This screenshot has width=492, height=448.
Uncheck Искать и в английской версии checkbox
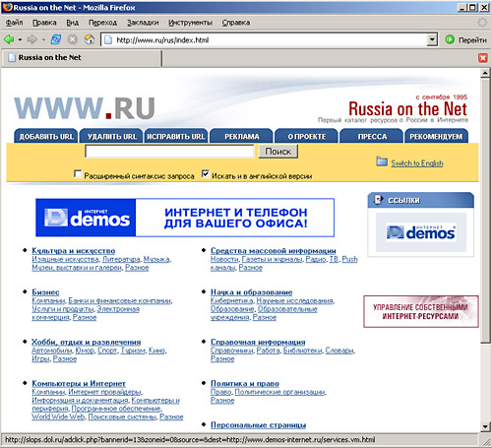tap(206, 174)
